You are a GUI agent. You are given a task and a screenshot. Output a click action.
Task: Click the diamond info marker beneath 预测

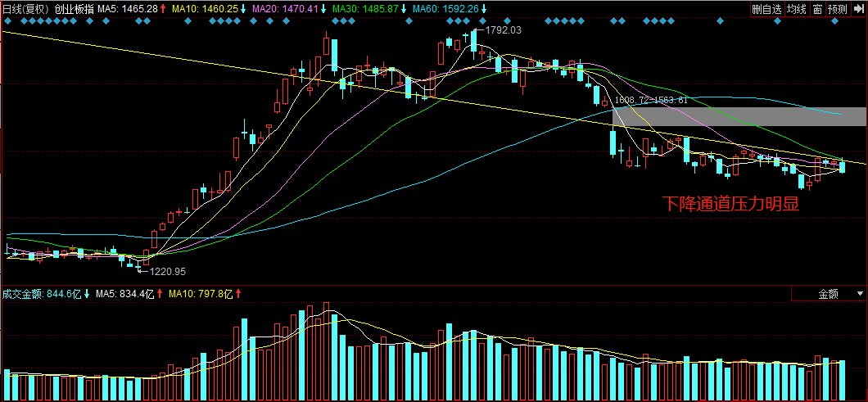pos(836,21)
